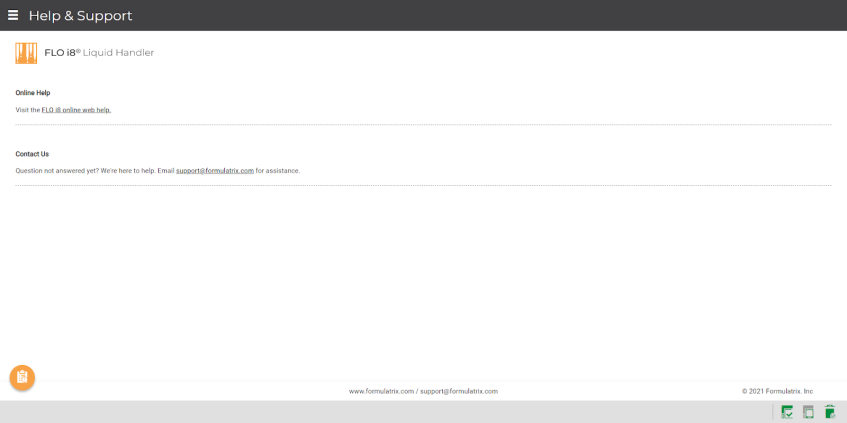Screen dimensions: 847x423
Task: Click support email link in Contact Us section
Action: [215, 171]
